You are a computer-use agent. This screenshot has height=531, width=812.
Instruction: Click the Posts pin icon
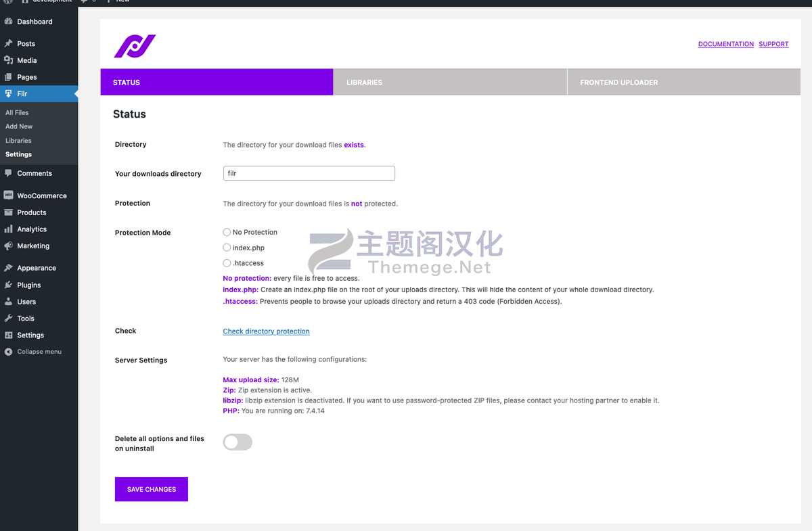[8, 44]
